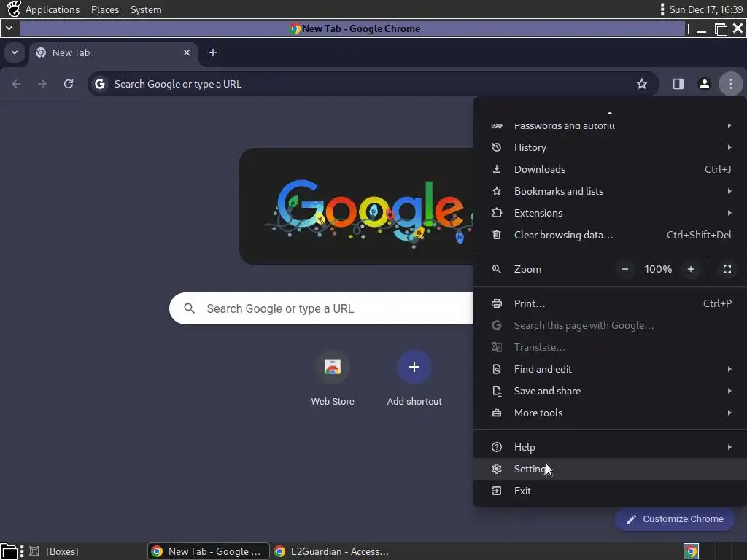
Task: Open the System menu
Action: [x=146, y=9]
